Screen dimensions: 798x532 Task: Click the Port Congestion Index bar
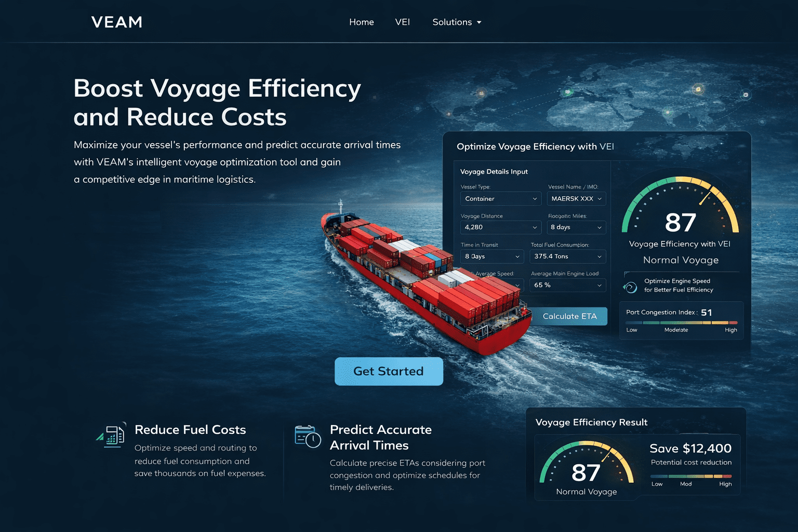[x=681, y=323]
